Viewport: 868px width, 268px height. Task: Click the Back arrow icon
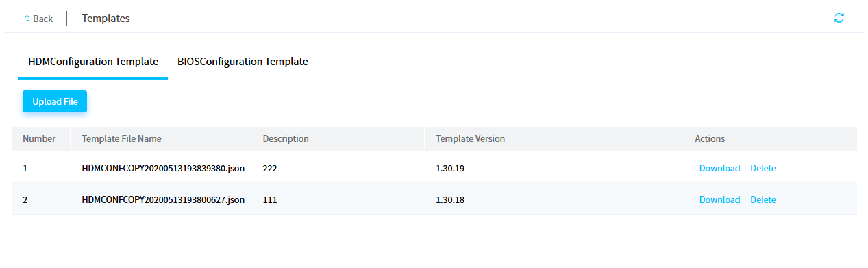point(27,19)
